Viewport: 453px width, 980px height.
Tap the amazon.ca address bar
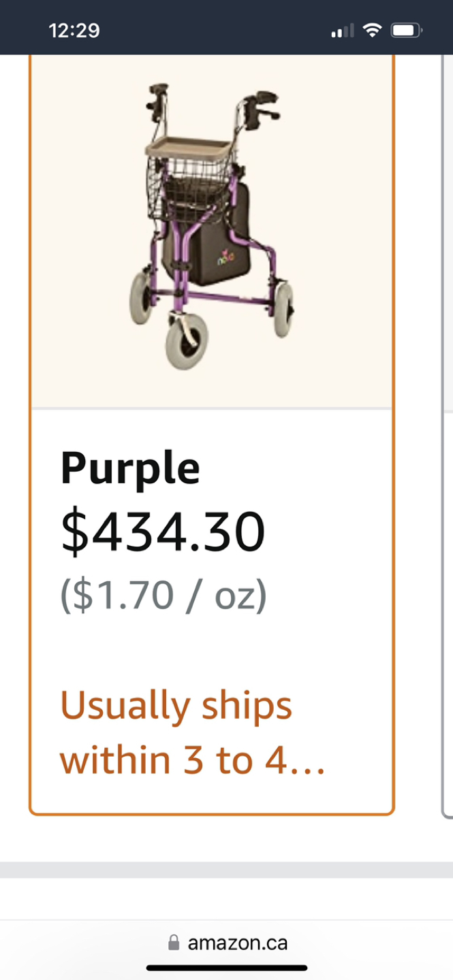pos(227,943)
